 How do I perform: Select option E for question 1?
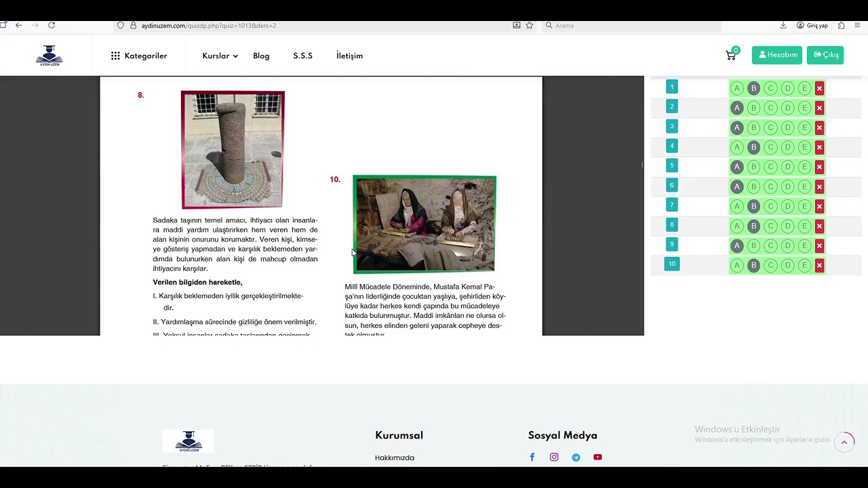pos(804,88)
